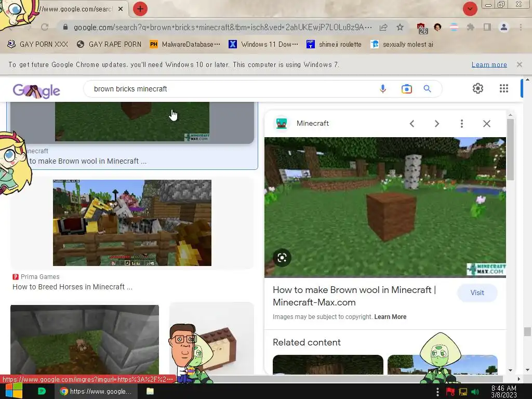Click the tab search dropdown arrow button
The height and width of the screenshot is (399, 532).
pyautogui.click(x=470, y=9)
